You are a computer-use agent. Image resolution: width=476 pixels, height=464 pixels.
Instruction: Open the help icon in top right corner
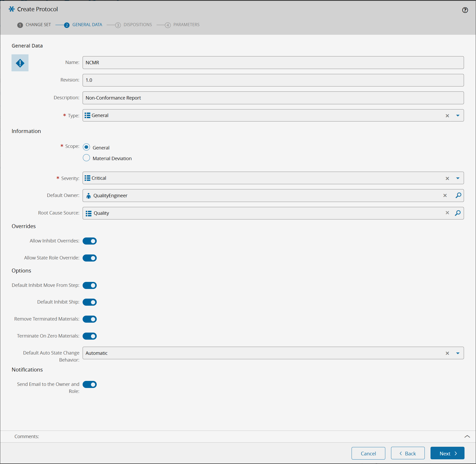click(465, 10)
